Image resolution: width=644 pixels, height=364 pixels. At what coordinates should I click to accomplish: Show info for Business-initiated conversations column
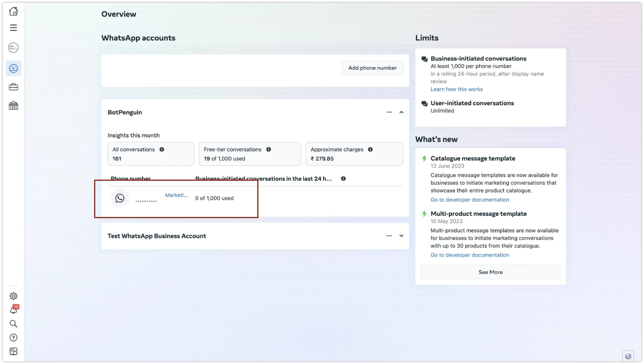[x=343, y=178]
